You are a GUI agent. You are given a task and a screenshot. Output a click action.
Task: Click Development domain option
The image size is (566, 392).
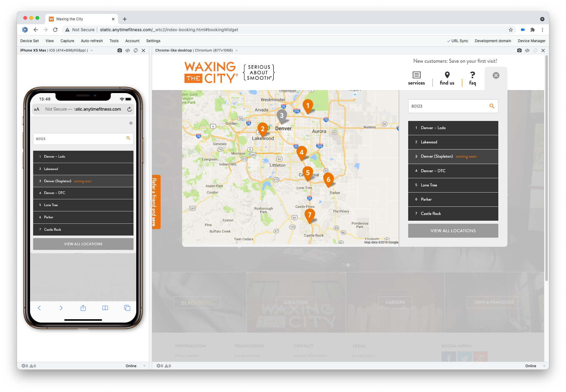[493, 41]
